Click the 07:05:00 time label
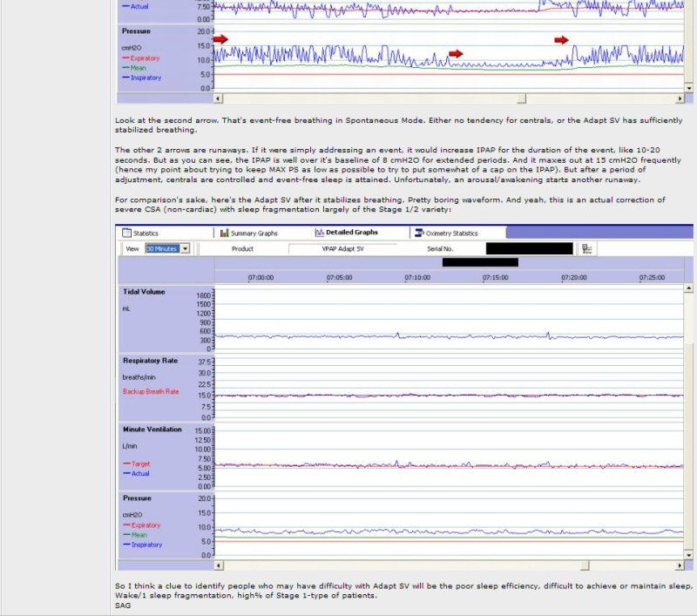The image size is (697, 616). click(339, 277)
